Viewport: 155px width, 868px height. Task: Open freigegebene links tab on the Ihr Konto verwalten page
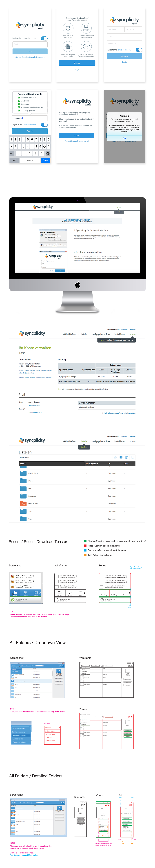[x=101, y=334]
